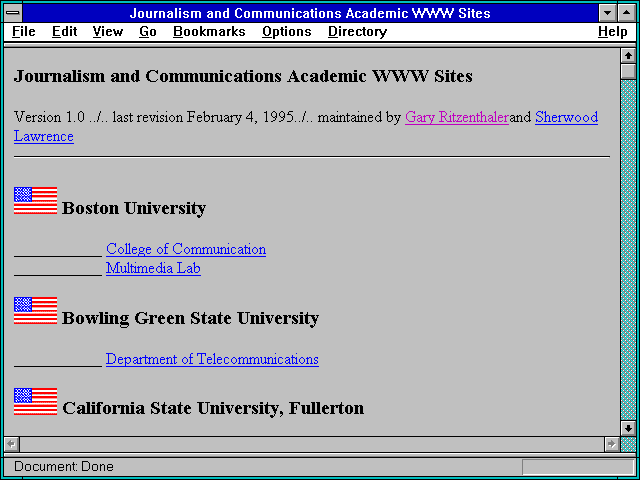Open the View menu
This screenshot has height=480, width=640.
(107, 32)
